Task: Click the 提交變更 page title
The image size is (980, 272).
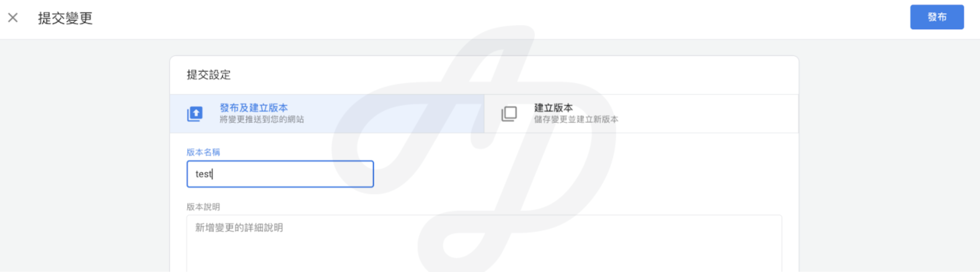Action: [x=65, y=18]
